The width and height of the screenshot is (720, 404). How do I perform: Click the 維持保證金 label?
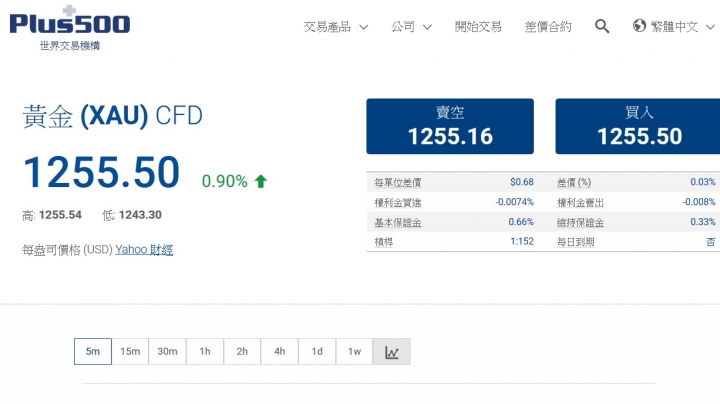(580, 223)
